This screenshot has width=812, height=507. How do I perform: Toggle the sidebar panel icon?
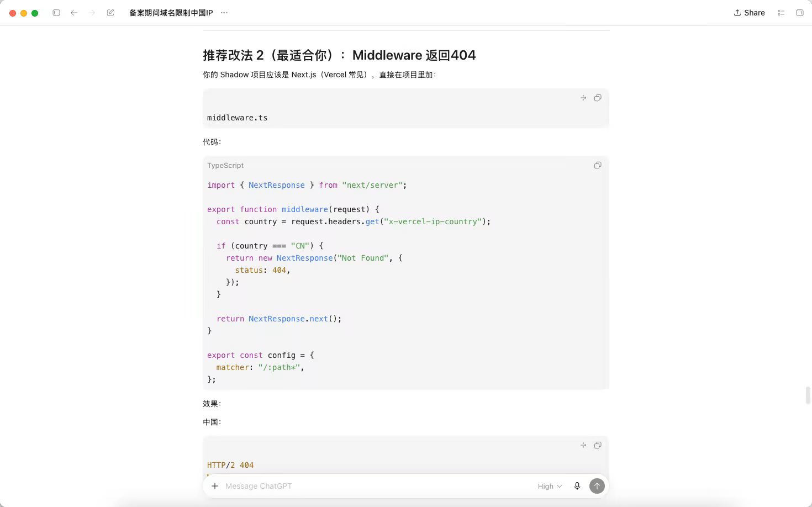[x=56, y=13]
